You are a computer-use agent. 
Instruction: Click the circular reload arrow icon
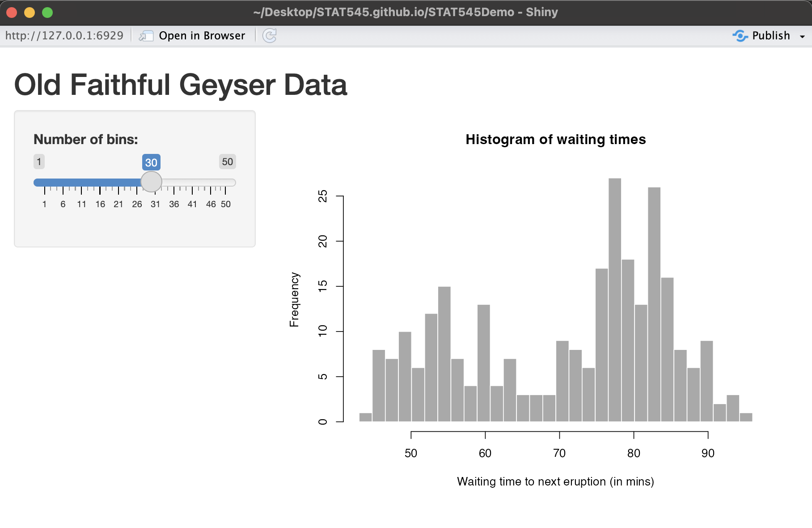270,35
